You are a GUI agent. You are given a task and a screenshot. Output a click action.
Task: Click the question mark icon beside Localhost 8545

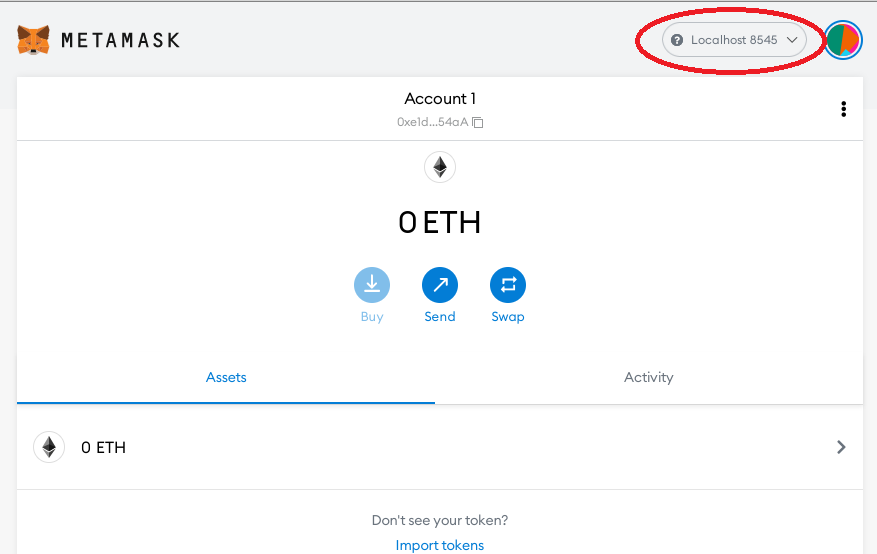[677, 40]
